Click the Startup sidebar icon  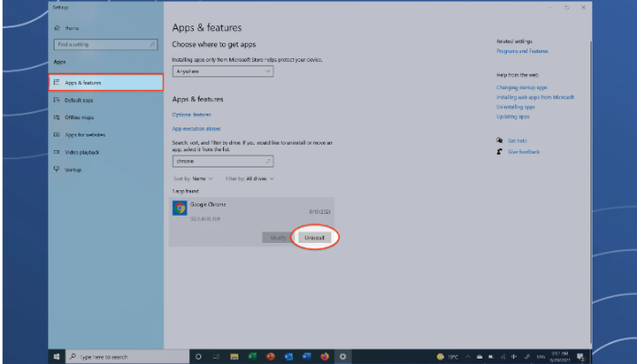pos(56,169)
